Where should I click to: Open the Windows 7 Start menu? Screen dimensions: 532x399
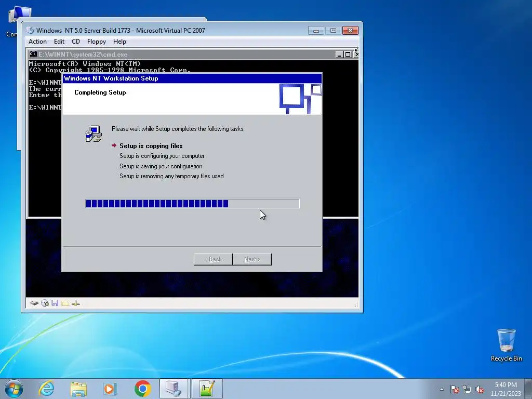coord(14,389)
